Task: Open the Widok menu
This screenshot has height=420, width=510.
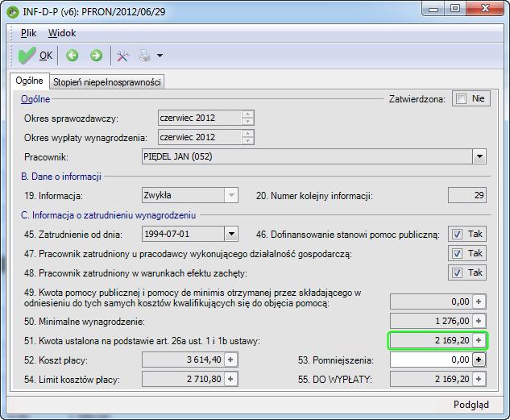Action: click(62, 33)
